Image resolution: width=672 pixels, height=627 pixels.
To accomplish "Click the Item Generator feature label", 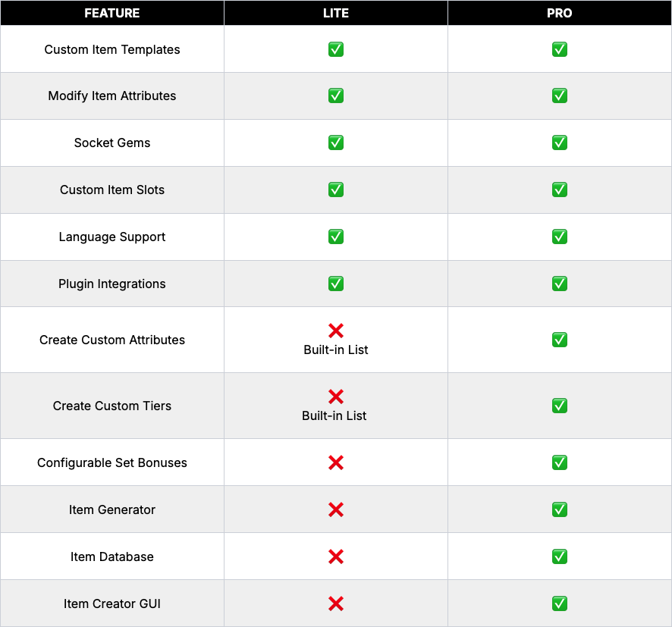I will [x=111, y=509].
